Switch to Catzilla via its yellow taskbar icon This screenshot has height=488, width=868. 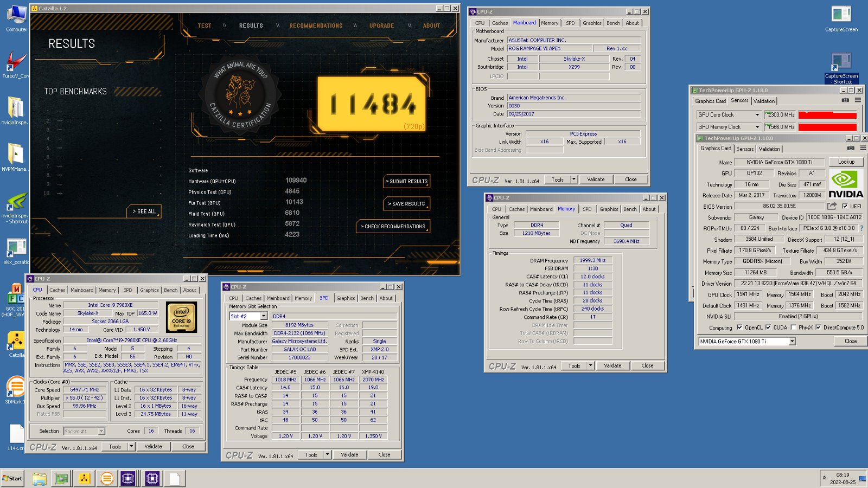pyautogui.click(x=85, y=478)
